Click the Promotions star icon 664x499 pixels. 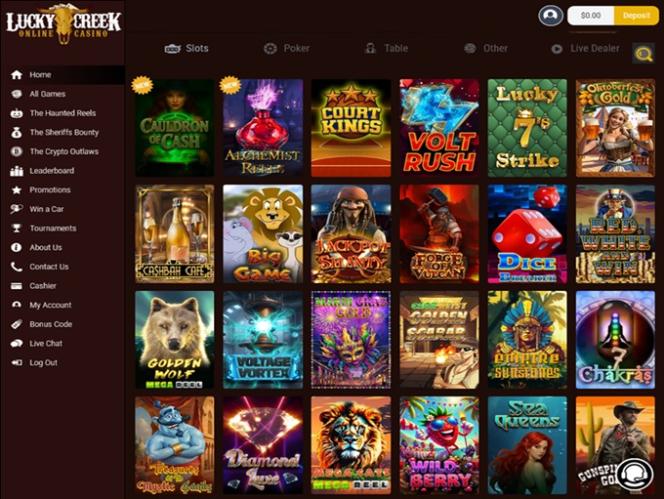click(17, 190)
